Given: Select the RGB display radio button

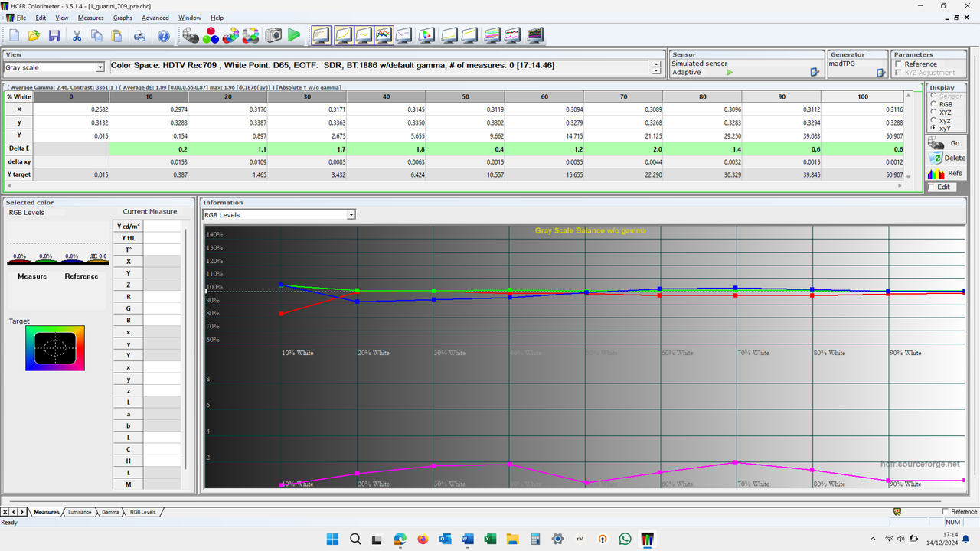Looking at the screenshot, I should point(933,104).
